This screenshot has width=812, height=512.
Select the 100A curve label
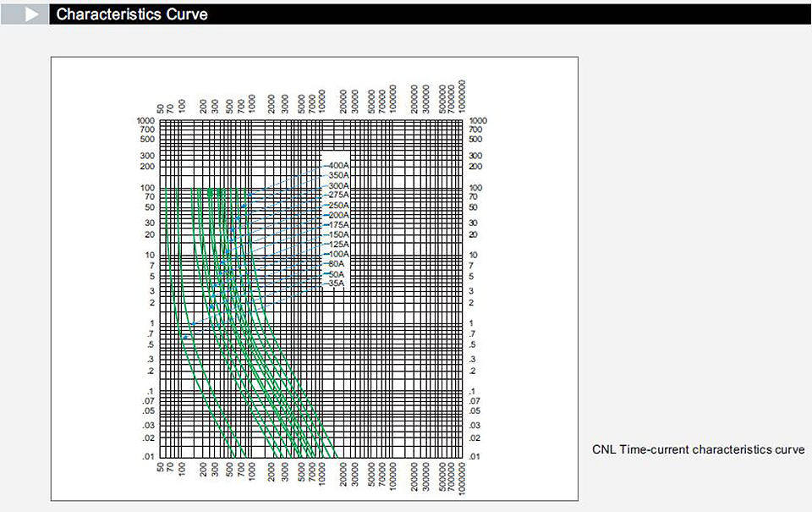click(339, 254)
